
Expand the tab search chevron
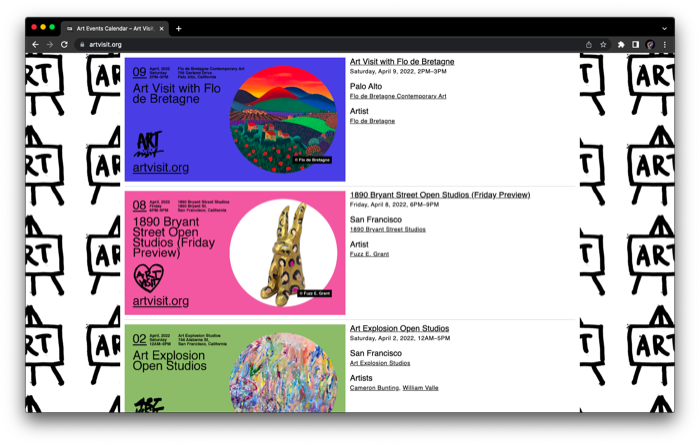pos(664,29)
